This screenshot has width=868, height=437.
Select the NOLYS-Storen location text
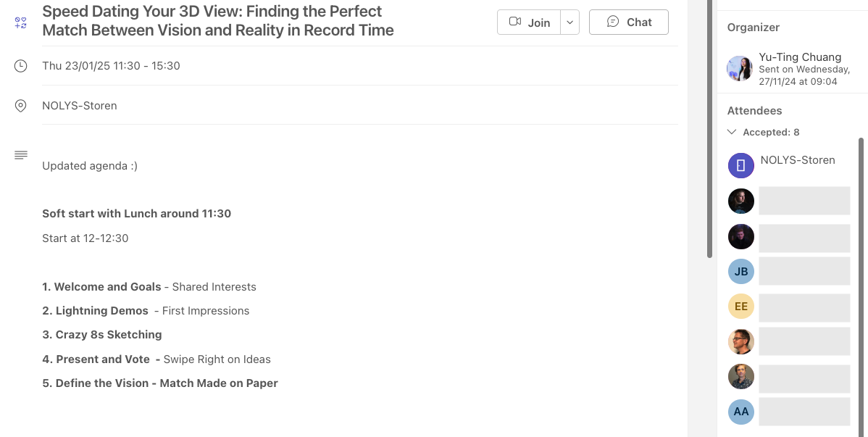[x=80, y=106]
